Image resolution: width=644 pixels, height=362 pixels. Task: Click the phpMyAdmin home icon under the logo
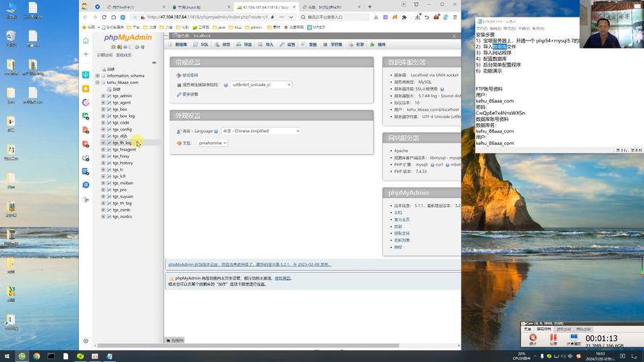[113, 47]
